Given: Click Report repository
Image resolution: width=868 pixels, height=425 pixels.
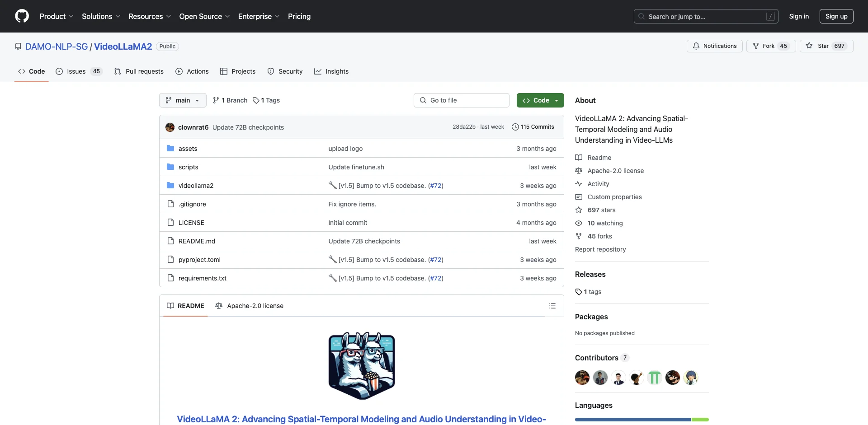Looking at the screenshot, I should [x=600, y=249].
